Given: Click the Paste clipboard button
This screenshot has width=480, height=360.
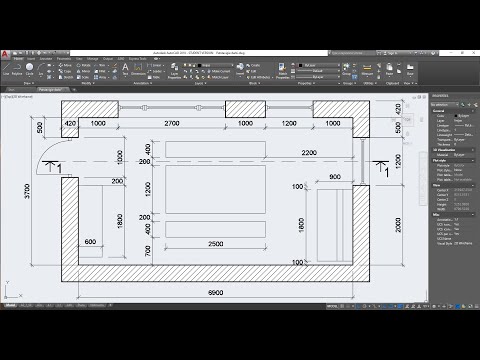Looking at the screenshot, I should coord(389,69).
